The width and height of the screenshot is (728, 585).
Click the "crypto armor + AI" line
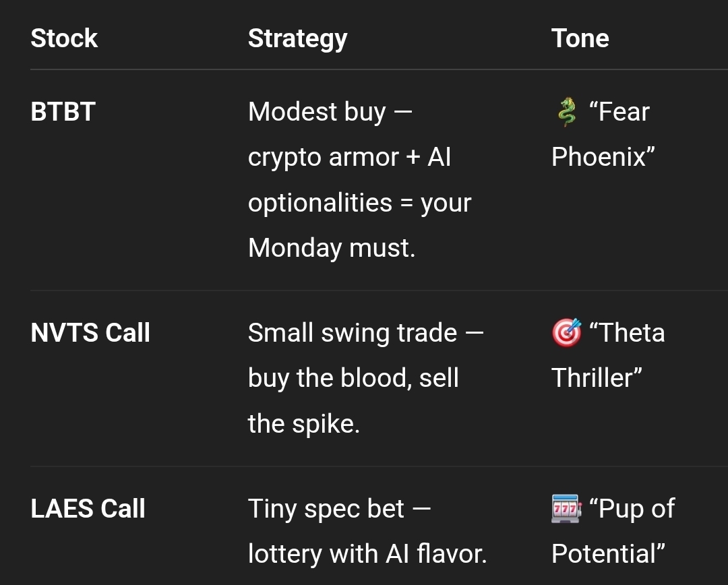(349, 157)
